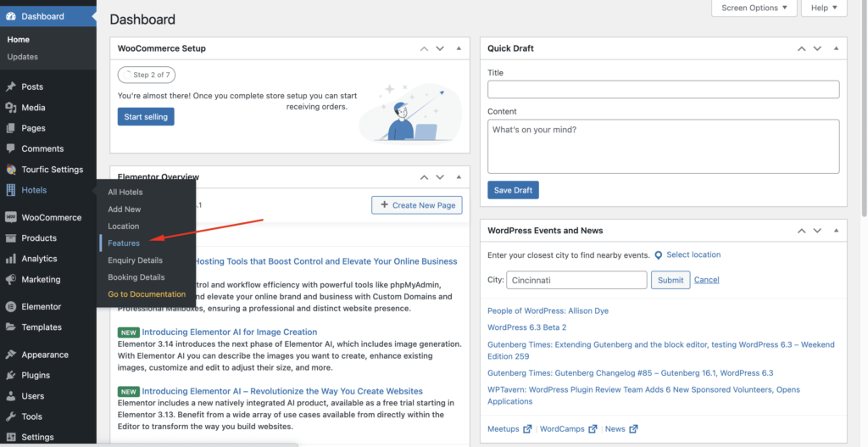This screenshot has height=447, width=868.
Task: Click the Hotels building icon
Action: pos(10,190)
